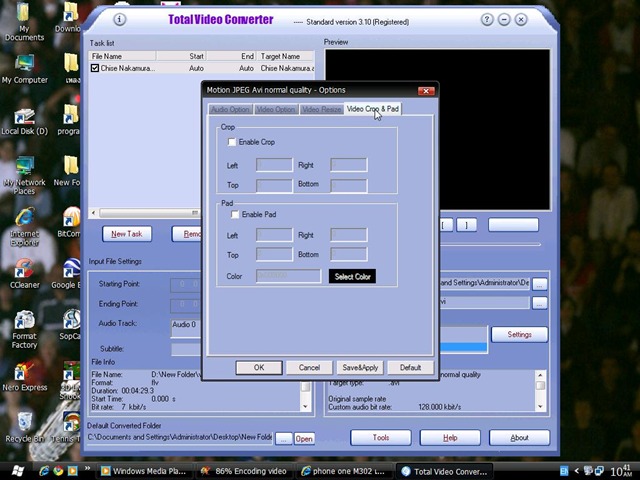Browse output folder path button
The width and height of the screenshot is (640, 480).
coord(539,284)
